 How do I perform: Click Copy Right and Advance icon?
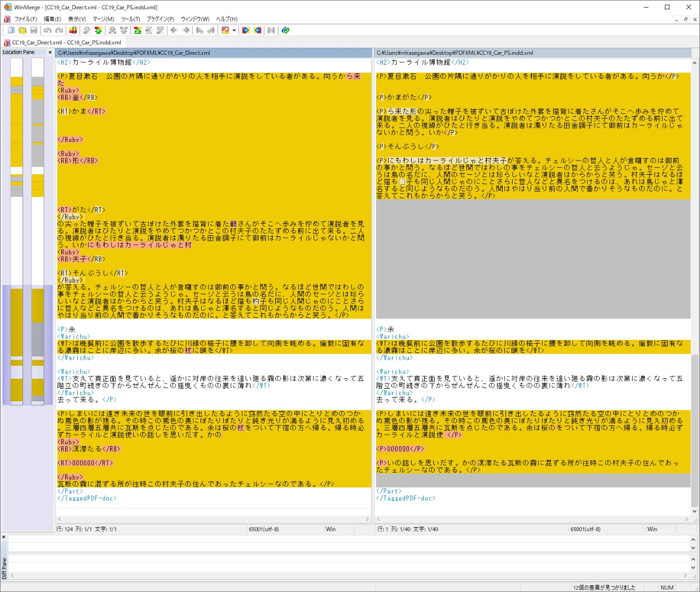pos(200,30)
